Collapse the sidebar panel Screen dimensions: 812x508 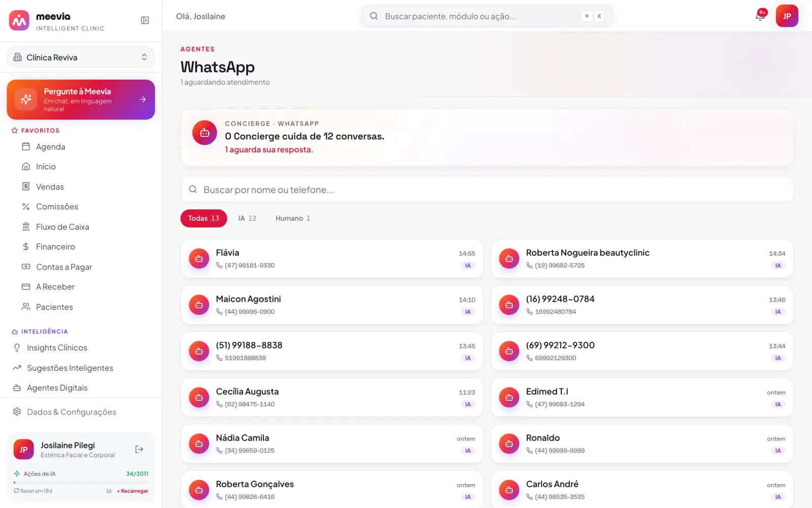(x=145, y=20)
